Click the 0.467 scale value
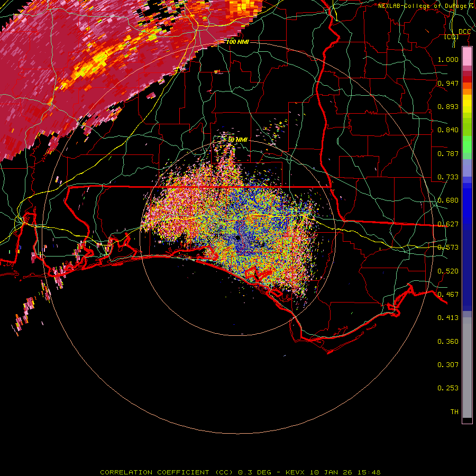 tap(448, 294)
